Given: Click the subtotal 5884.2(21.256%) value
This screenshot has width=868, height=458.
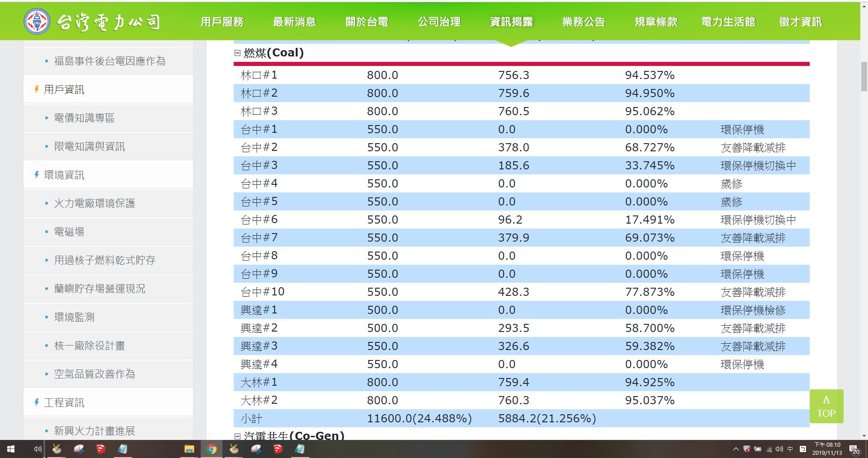Looking at the screenshot, I should [547, 418].
